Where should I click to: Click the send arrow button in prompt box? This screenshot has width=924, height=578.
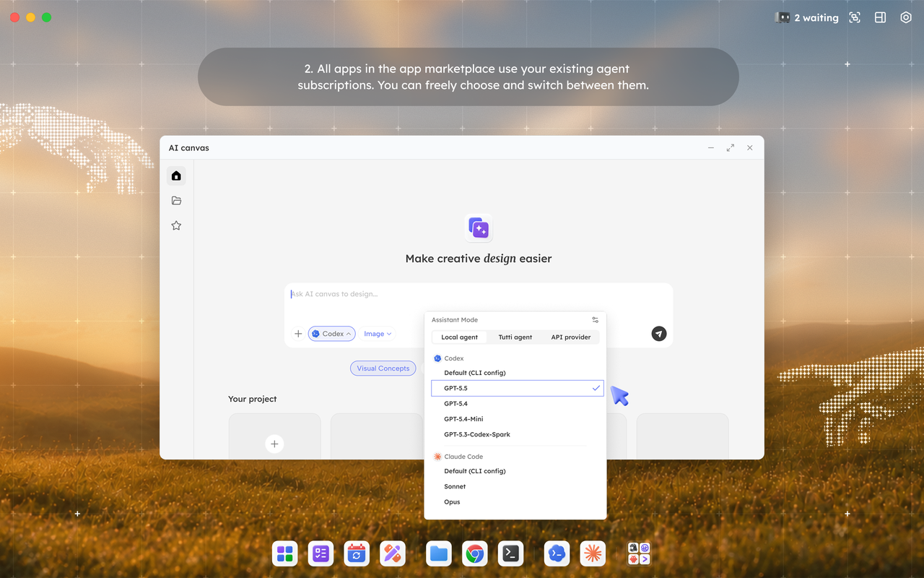coord(659,333)
